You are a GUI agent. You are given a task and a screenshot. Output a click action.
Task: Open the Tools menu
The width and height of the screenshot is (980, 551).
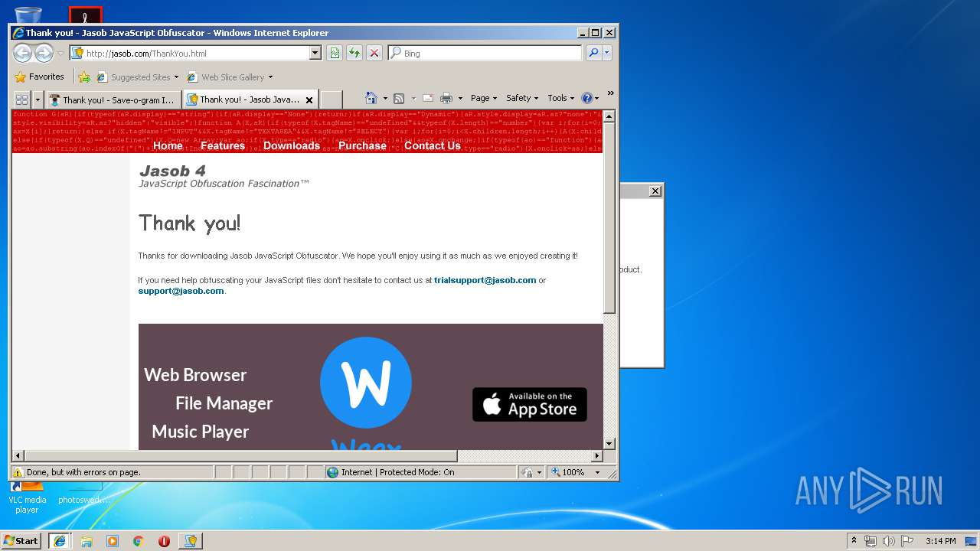[560, 98]
